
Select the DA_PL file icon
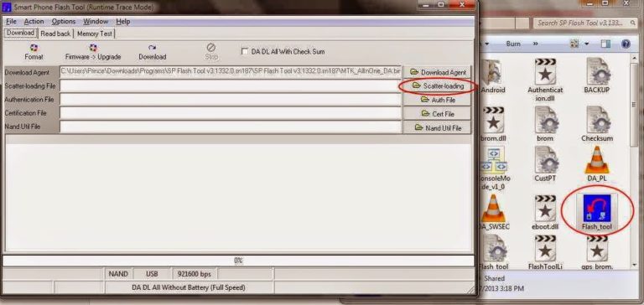pyautogui.click(x=597, y=160)
